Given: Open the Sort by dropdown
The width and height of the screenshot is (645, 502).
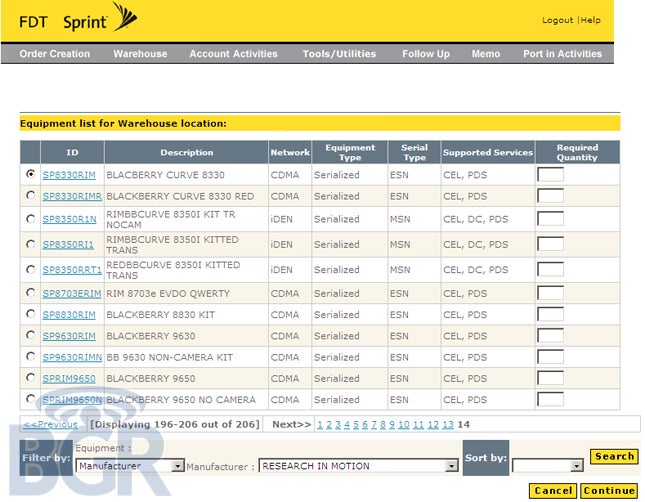Looking at the screenshot, I should [x=548, y=466].
